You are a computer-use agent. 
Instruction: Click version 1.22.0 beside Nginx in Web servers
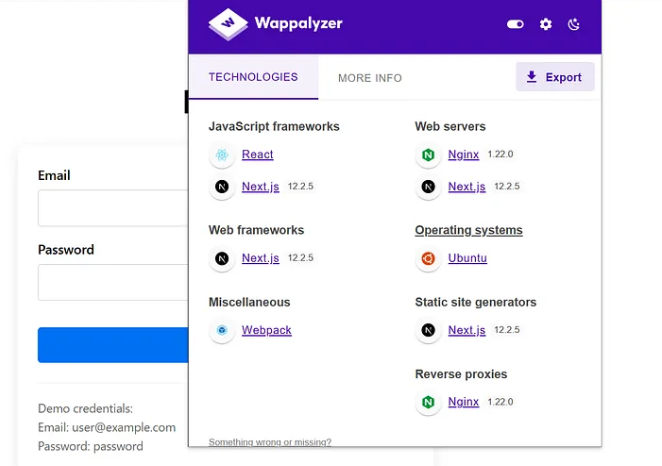click(x=500, y=154)
